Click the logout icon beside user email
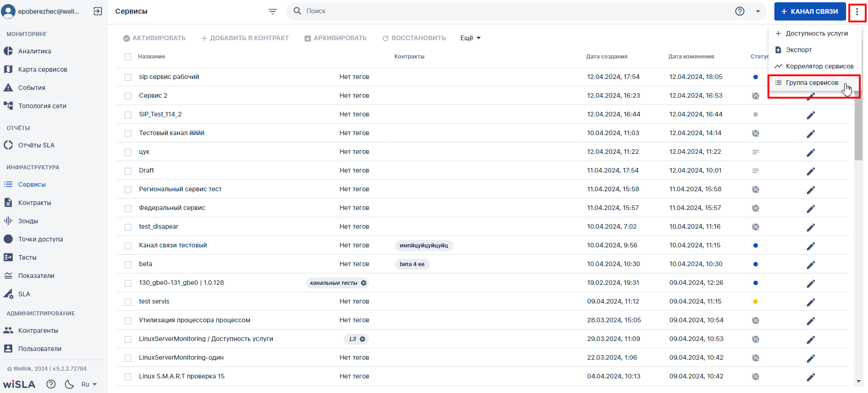Viewport: 868px width, 393px height. (x=97, y=11)
